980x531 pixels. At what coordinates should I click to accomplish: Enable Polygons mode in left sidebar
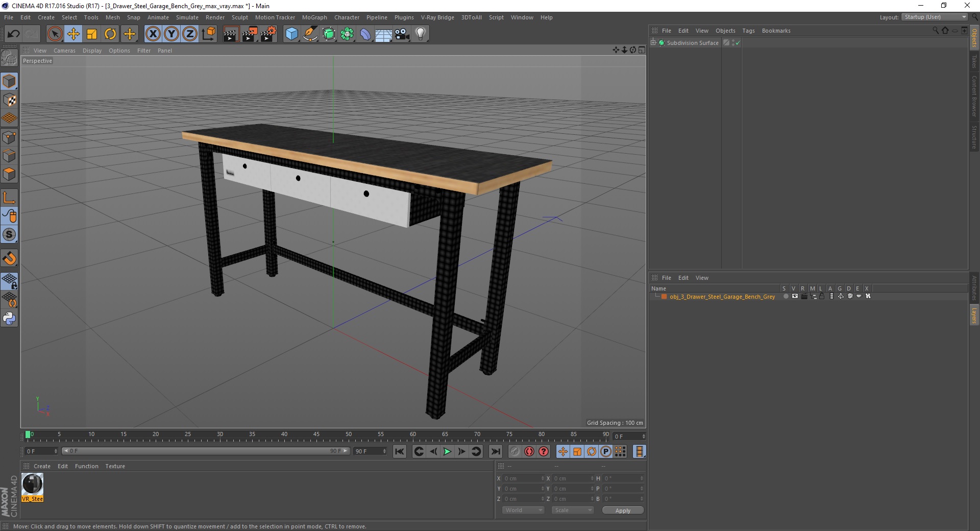coord(9,174)
